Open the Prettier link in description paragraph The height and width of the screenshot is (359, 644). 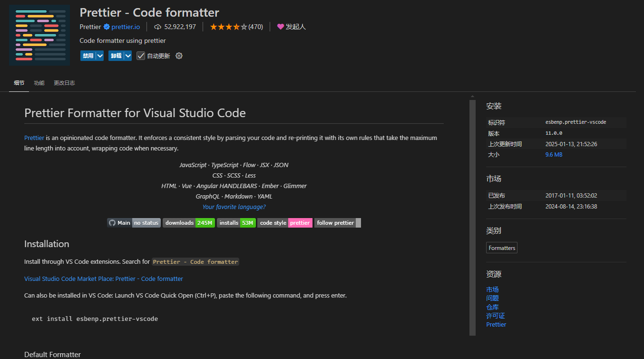(34, 138)
